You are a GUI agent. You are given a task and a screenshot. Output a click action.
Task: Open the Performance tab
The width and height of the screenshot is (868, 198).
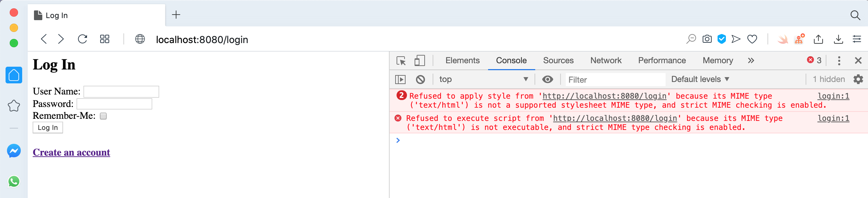[662, 60]
